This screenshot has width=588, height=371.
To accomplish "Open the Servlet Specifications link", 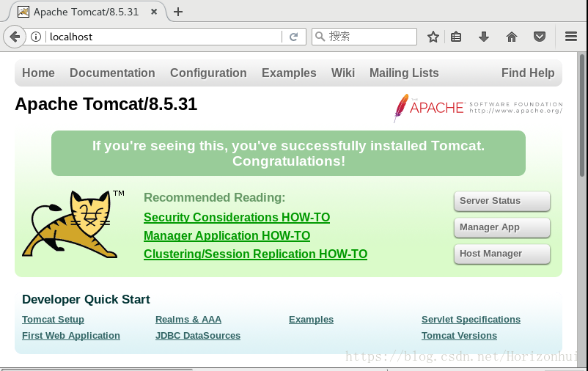I will point(471,320).
